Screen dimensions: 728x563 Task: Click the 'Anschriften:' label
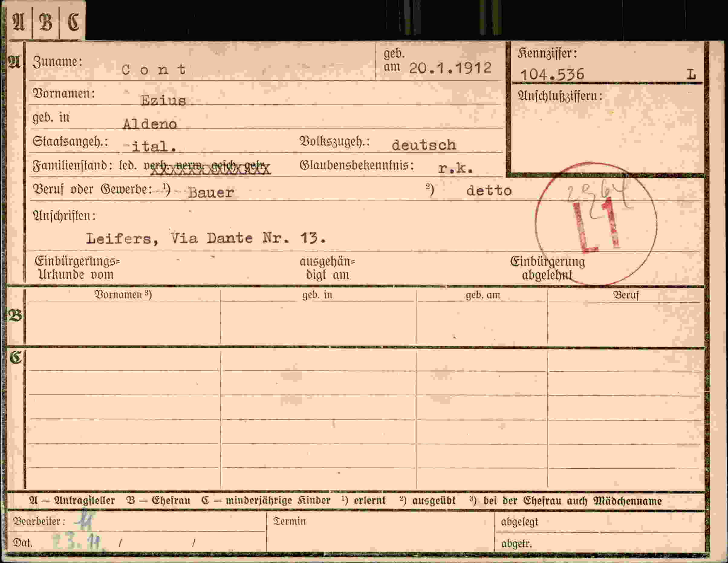coord(64,216)
